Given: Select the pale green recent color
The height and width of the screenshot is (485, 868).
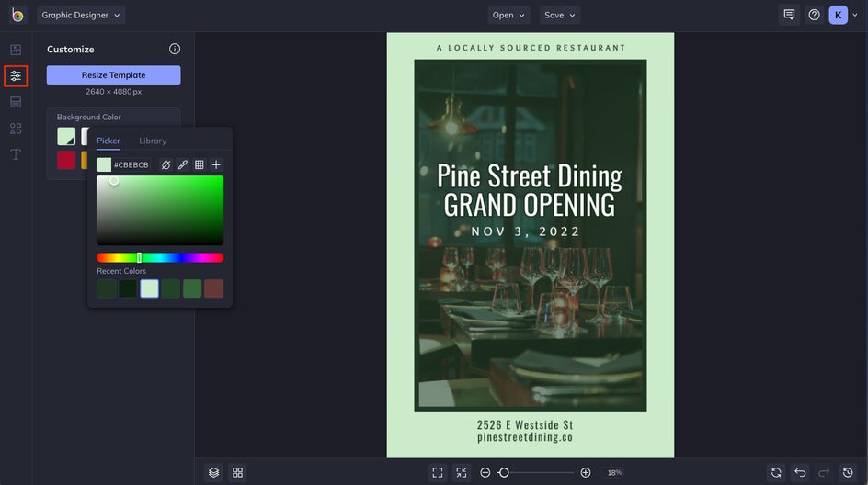Looking at the screenshot, I should pos(150,288).
